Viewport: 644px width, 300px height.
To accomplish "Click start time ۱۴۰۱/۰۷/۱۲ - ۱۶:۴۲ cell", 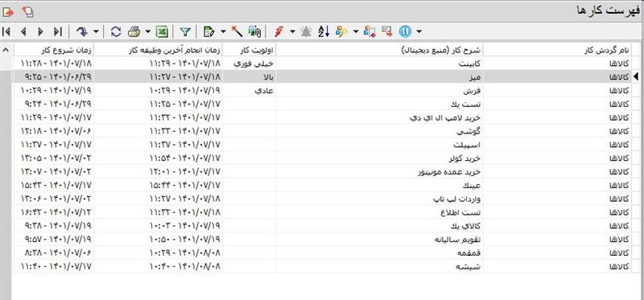I will pyautogui.click(x=54, y=212).
